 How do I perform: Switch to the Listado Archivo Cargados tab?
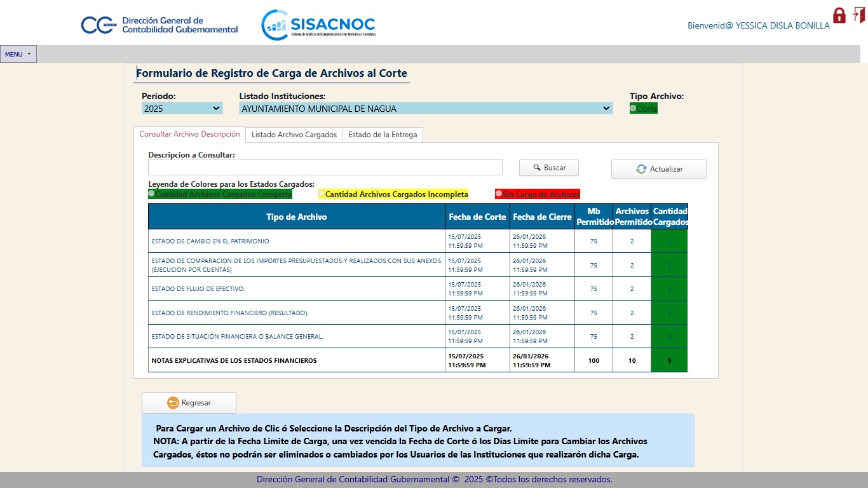pyautogui.click(x=294, y=135)
